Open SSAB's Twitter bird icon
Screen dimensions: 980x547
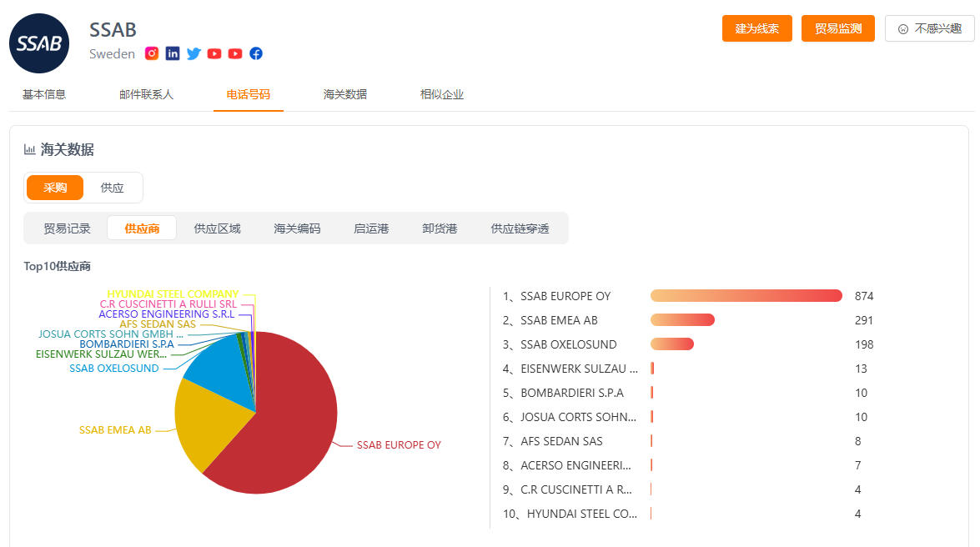click(x=193, y=53)
